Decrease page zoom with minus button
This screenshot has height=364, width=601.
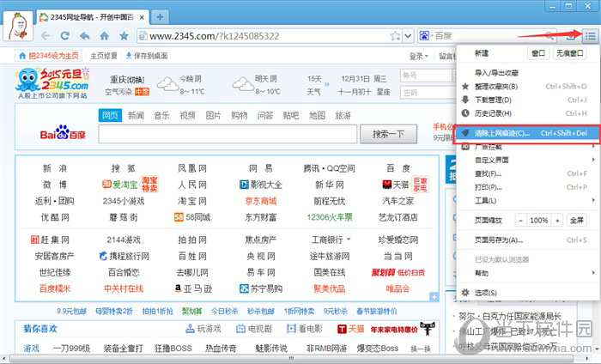[x=520, y=221]
